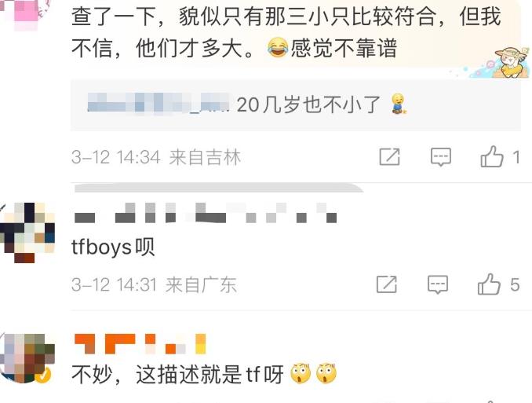The height and width of the screenshot is (403, 532).
Task: Open the gray pixelated username above tfboys呗
Action: pos(206,213)
